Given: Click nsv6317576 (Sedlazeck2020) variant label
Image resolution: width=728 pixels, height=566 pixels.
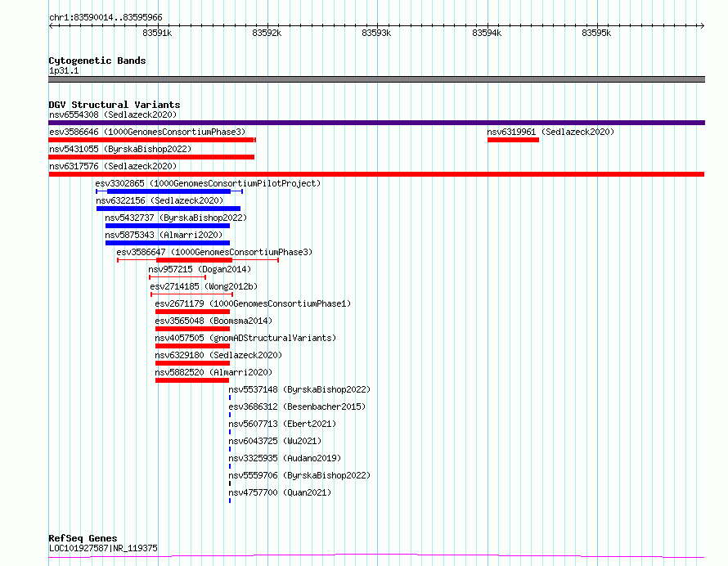Looking at the screenshot, I should pyautogui.click(x=113, y=166).
